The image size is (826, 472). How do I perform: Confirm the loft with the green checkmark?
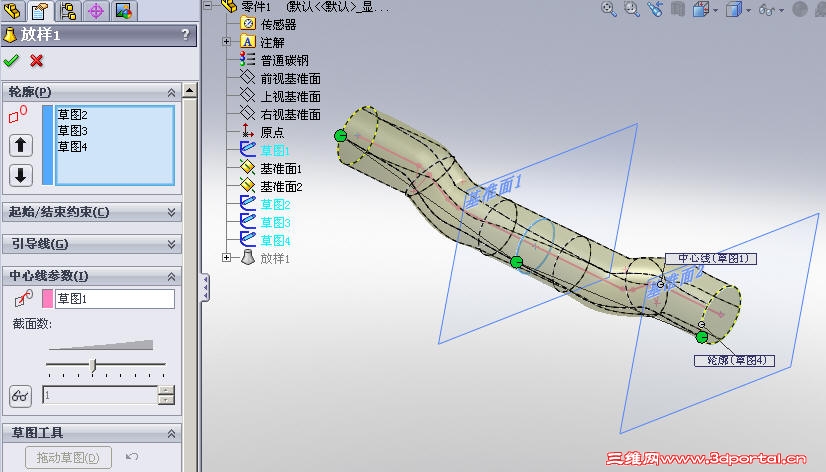tap(11, 61)
